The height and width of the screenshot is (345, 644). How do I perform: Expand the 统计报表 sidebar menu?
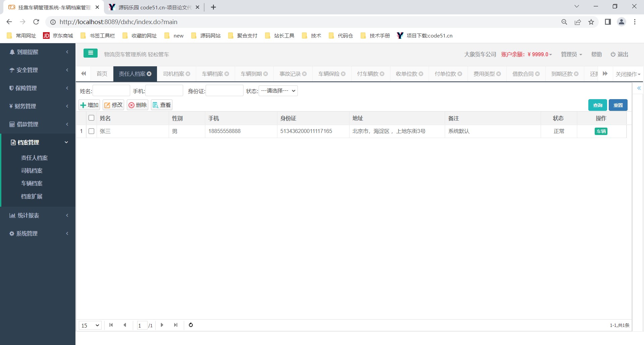point(38,215)
